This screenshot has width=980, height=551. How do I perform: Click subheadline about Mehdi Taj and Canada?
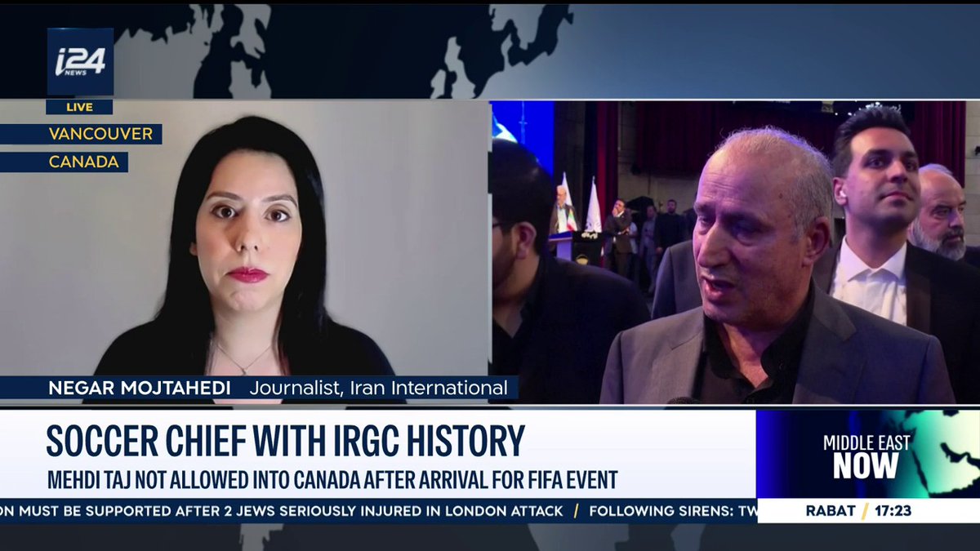[332, 479]
